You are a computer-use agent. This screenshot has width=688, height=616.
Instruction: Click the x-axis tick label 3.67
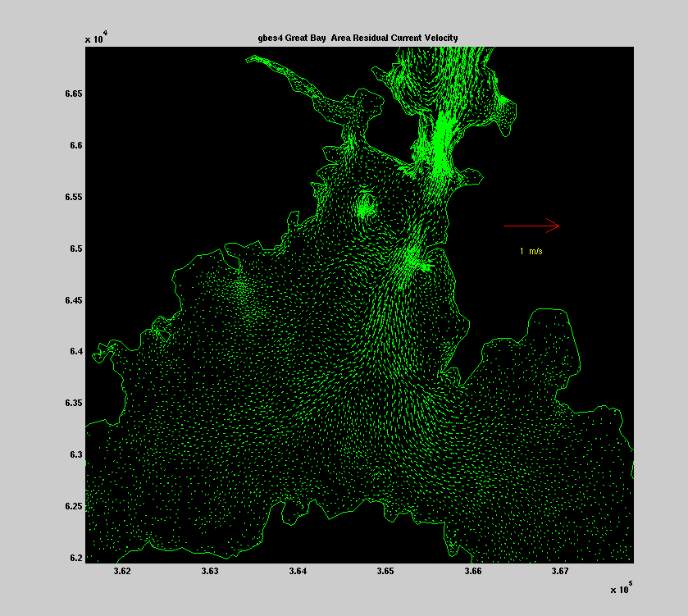[560, 571]
